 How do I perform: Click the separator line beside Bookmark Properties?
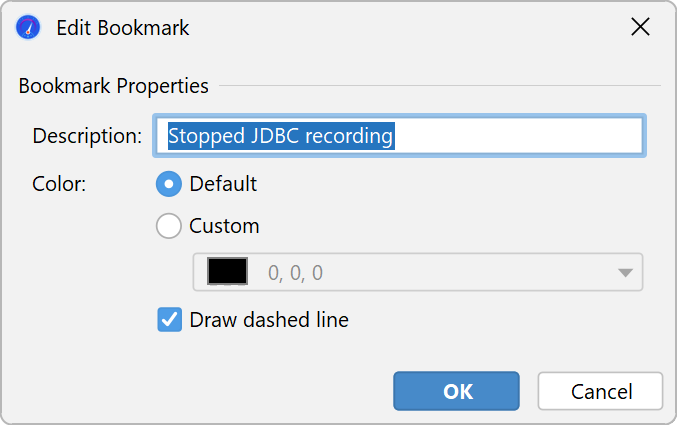click(x=440, y=86)
